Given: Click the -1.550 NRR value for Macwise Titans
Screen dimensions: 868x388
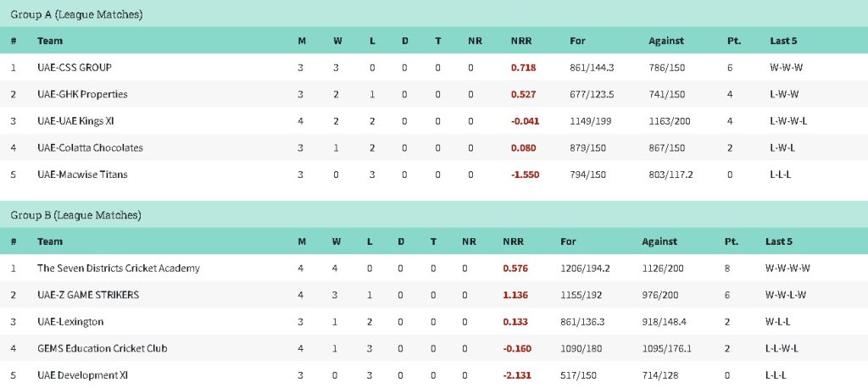Looking at the screenshot, I should point(525,175).
